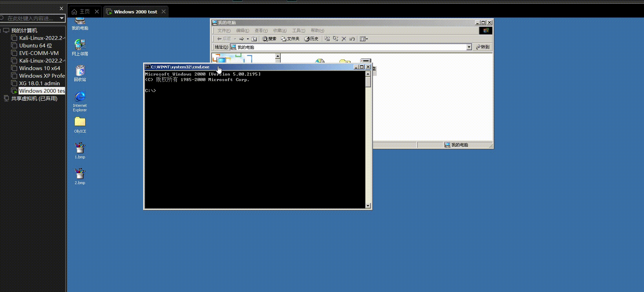This screenshot has width=644, height=292.
Task: Click the forward arrow in 我的电脑 toolbar
Action: (241, 39)
